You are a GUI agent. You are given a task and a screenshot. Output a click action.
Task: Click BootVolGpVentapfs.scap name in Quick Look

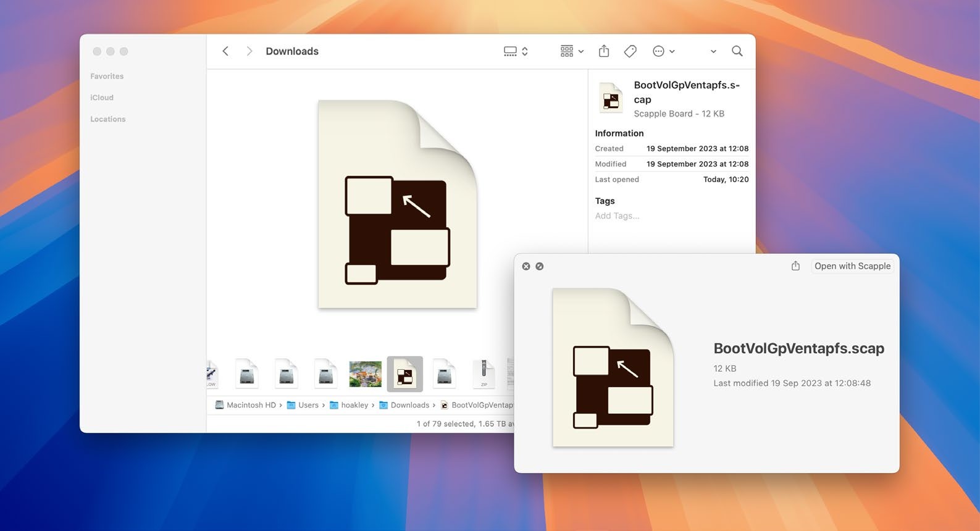pos(799,348)
